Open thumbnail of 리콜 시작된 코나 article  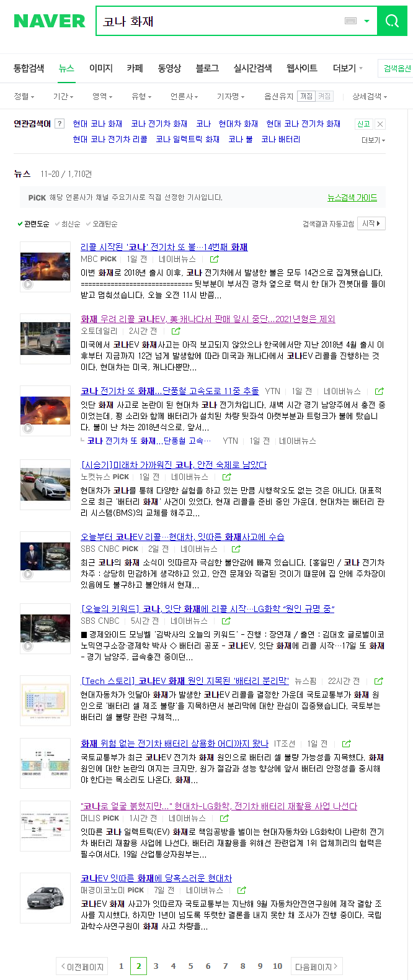(x=45, y=267)
